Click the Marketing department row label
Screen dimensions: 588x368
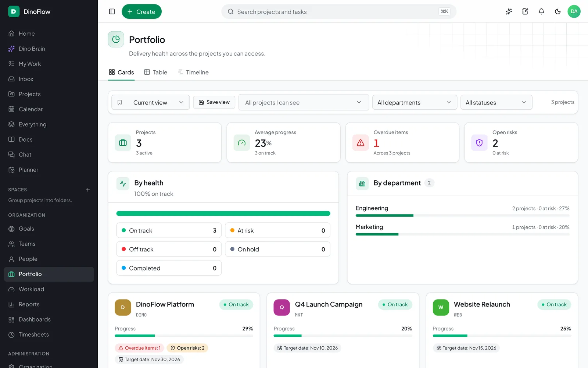(369, 227)
